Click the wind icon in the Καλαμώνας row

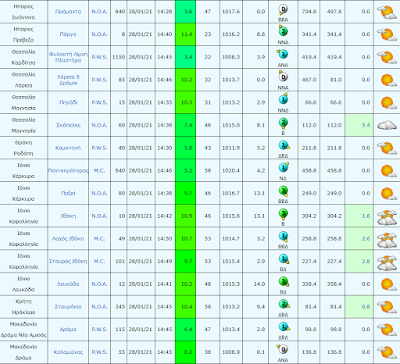(282, 349)
